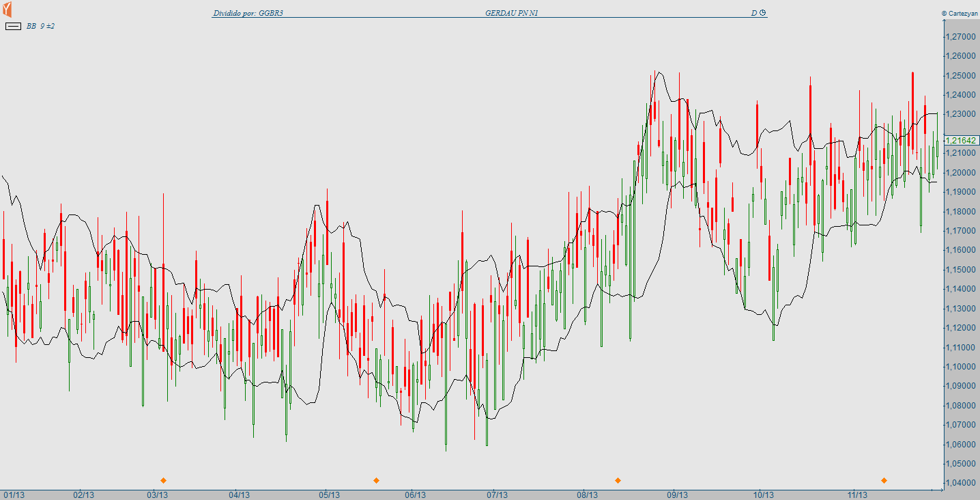Click the 1,10000 price axis label
This screenshot has width=980, height=500.
pyautogui.click(x=960, y=367)
